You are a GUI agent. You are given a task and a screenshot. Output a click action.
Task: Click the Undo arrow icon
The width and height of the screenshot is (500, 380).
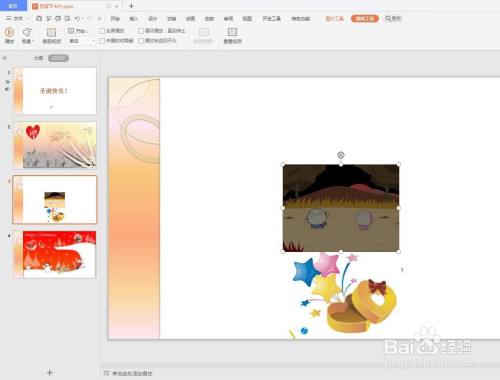click(x=77, y=18)
